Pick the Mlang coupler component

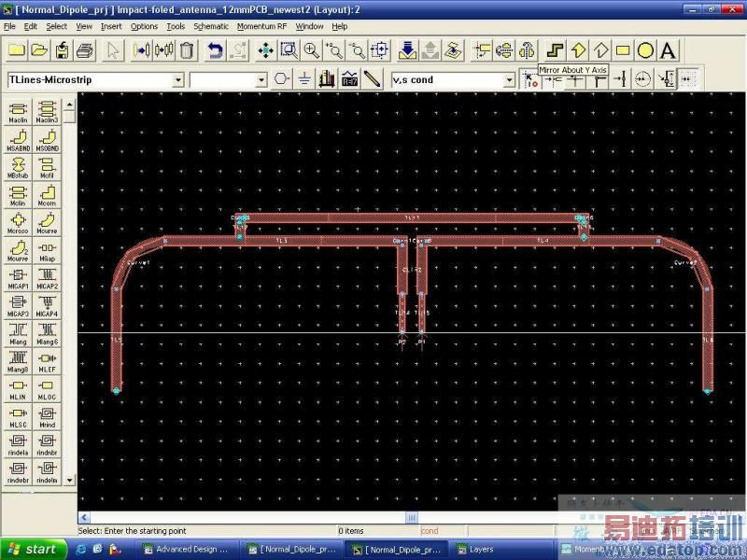[18, 333]
